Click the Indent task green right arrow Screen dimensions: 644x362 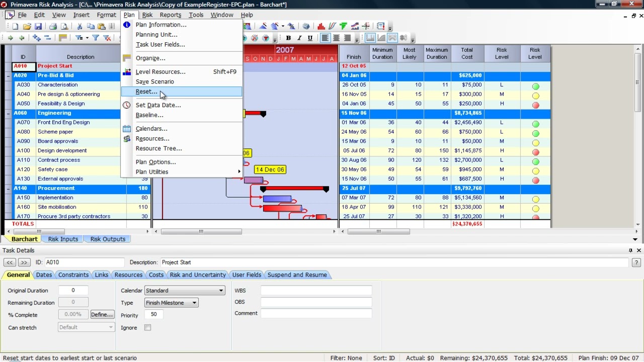[10, 38]
